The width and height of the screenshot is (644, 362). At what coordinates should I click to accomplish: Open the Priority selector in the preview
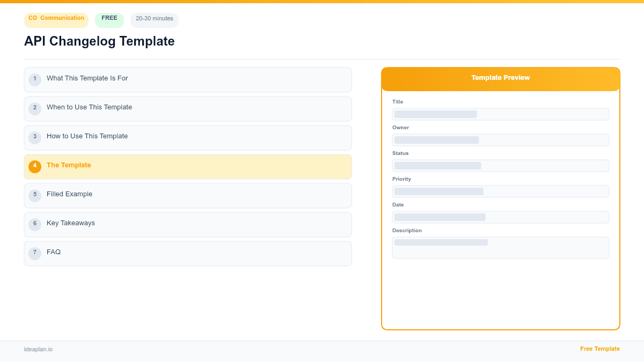point(500,191)
